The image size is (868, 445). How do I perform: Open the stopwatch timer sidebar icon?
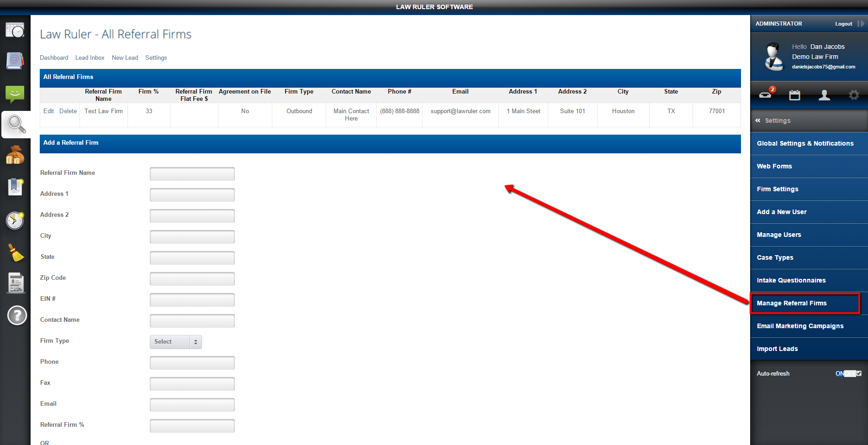pos(15,220)
